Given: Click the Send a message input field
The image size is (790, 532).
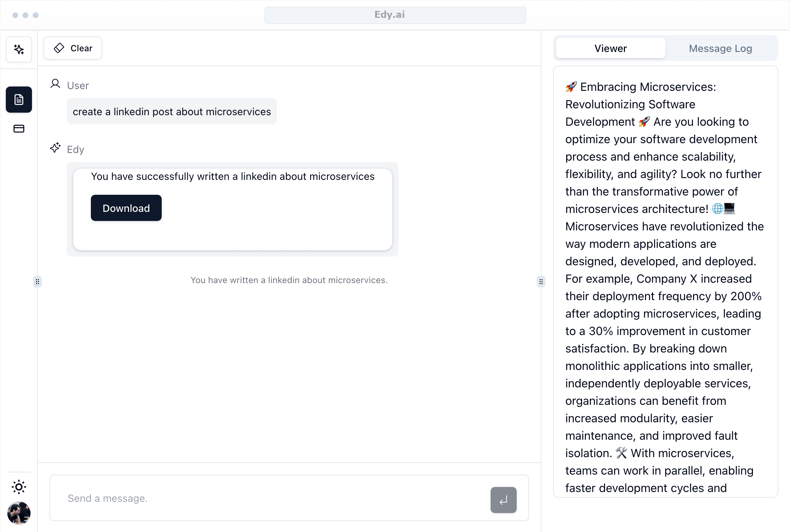Looking at the screenshot, I should 269,498.
